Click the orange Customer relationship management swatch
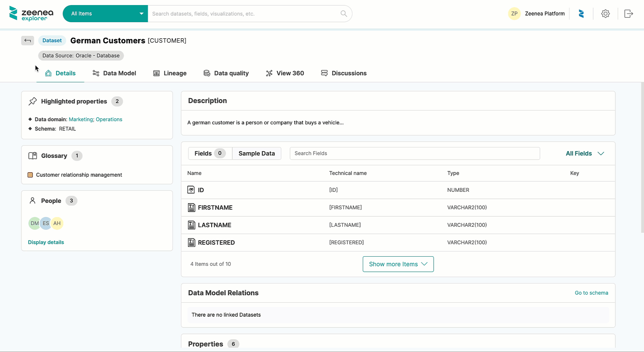Image resolution: width=644 pixels, height=352 pixels. (x=30, y=175)
